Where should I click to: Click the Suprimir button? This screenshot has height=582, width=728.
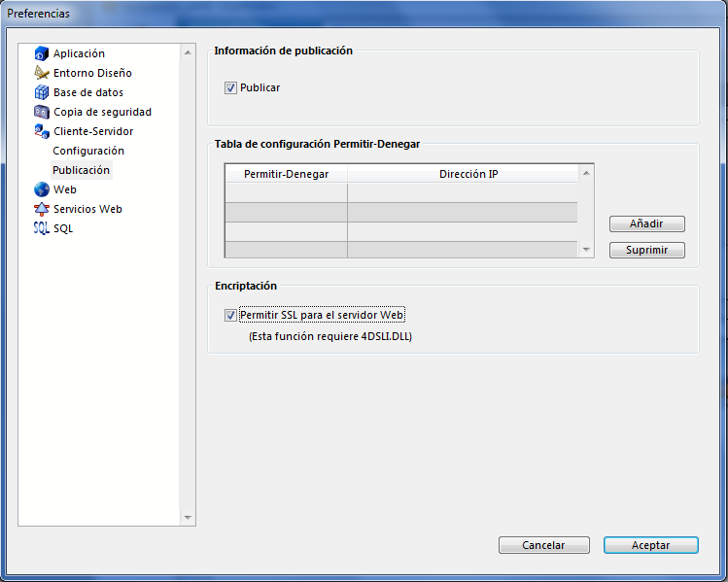pyautogui.click(x=646, y=250)
